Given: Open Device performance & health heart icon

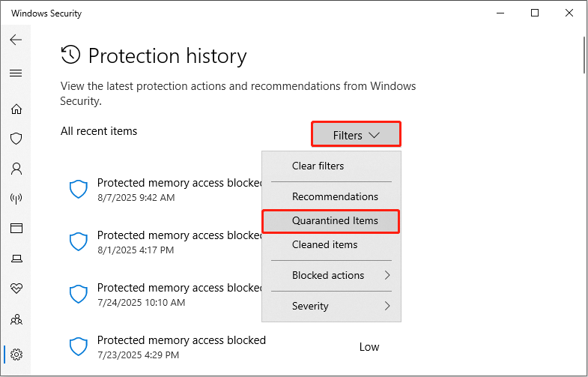Looking at the screenshot, I should click(16, 289).
